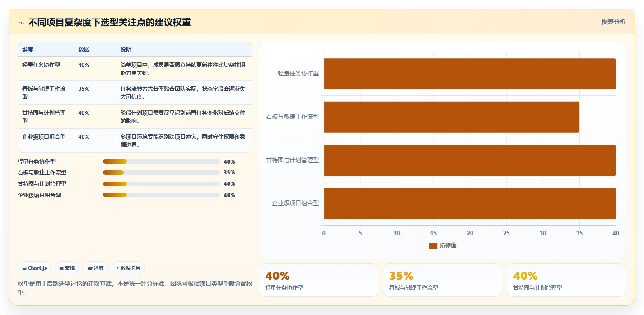The width and height of the screenshot is (644, 315).
Task: Select the 甘特图与计划管理型 cell in the table
Action: tap(44, 117)
